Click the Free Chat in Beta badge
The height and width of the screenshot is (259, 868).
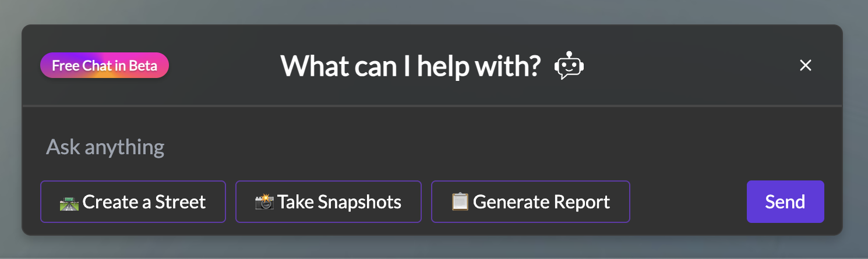[104, 66]
